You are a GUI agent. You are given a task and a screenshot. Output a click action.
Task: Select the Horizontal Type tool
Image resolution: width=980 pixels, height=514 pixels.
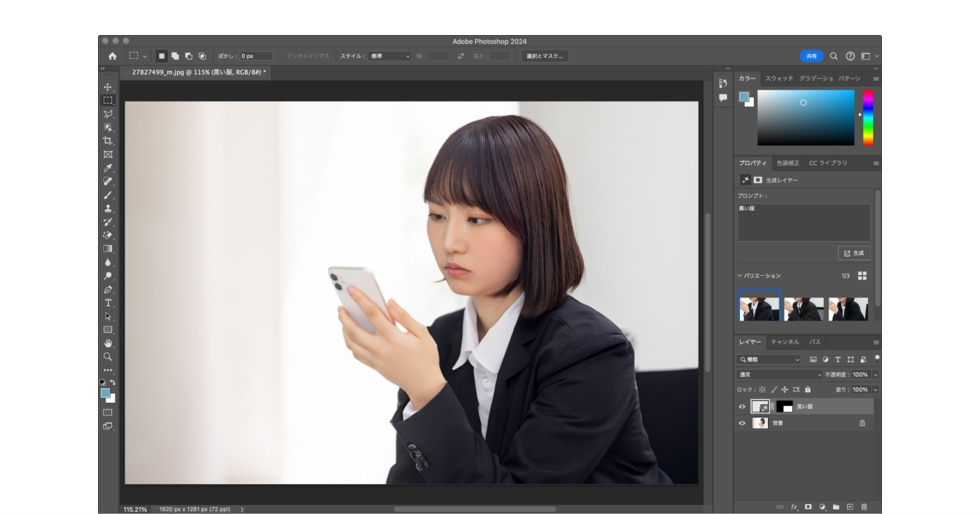coord(108,303)
